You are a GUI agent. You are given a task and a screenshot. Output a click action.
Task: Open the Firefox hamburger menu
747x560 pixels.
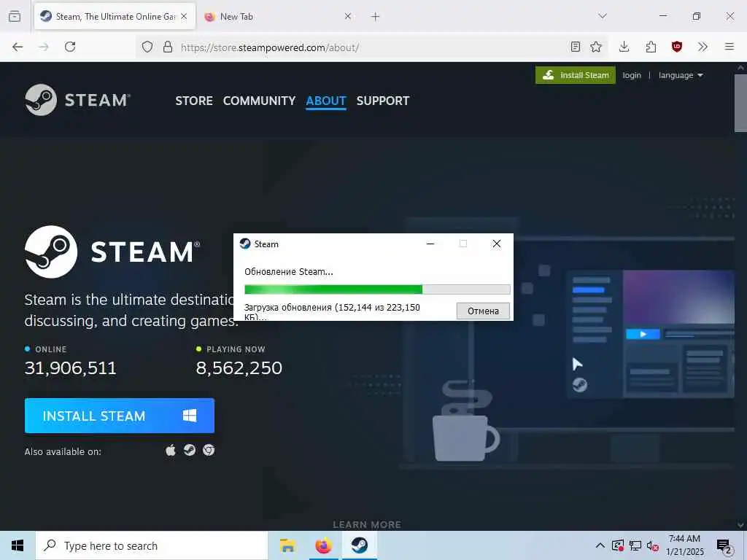729,47
